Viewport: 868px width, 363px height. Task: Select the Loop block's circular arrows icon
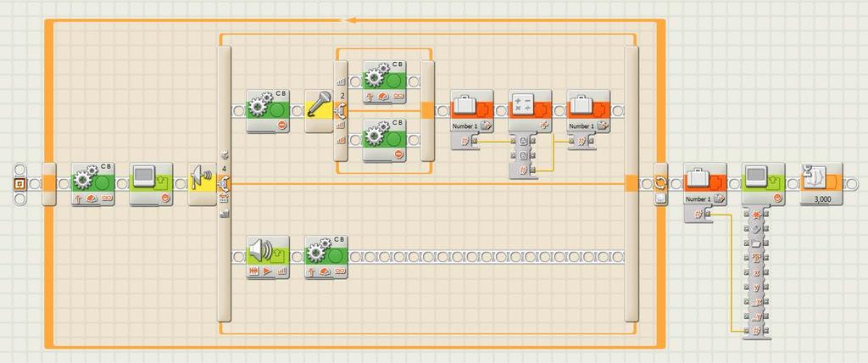[660, 183]
